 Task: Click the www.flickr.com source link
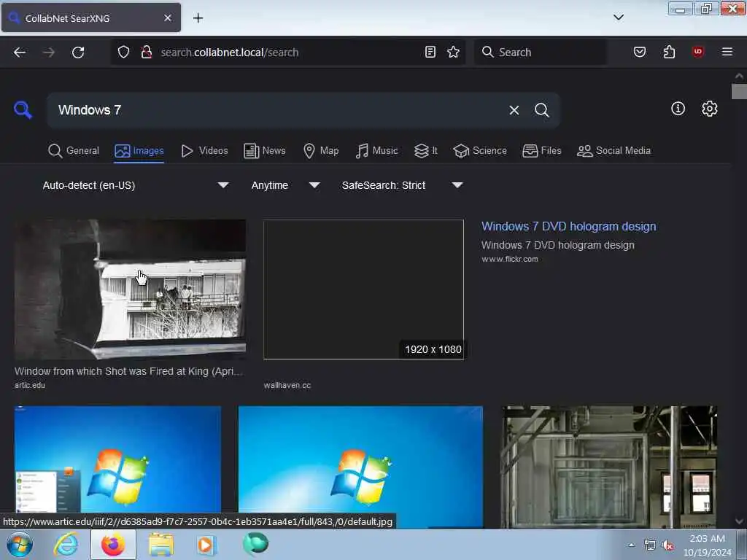click(509, 259)
